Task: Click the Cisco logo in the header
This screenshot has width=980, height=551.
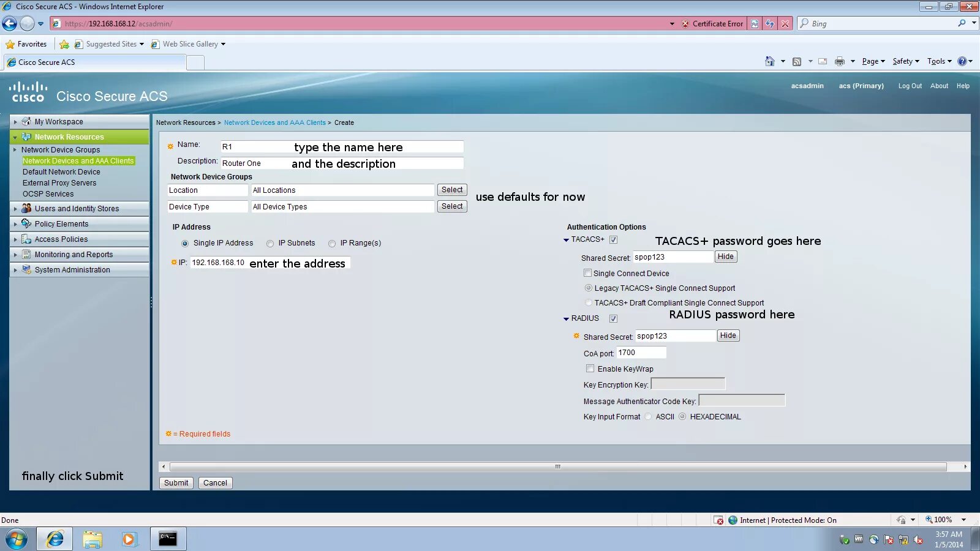Action: tap(28, 92)
